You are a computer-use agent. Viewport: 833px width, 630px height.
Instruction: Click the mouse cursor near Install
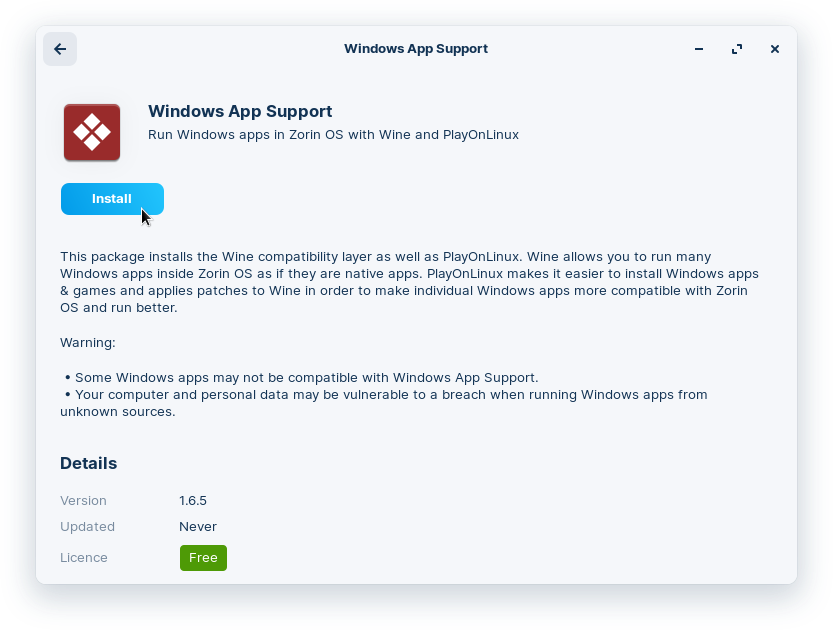(144, 215)
